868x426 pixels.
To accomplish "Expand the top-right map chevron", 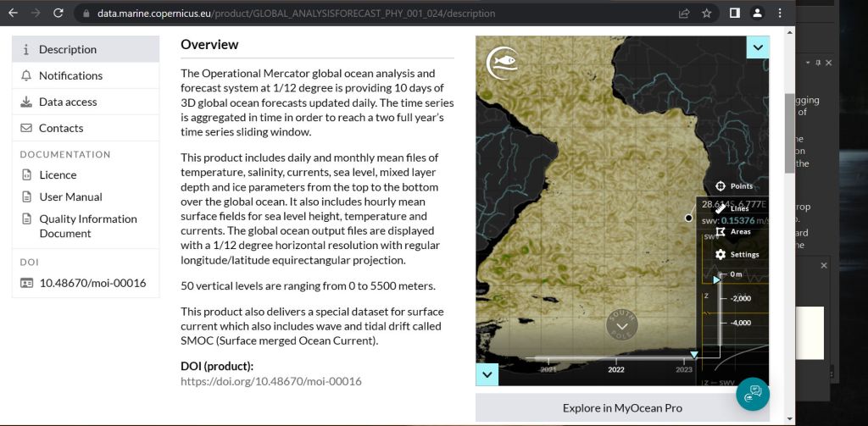I will point(757,47).
